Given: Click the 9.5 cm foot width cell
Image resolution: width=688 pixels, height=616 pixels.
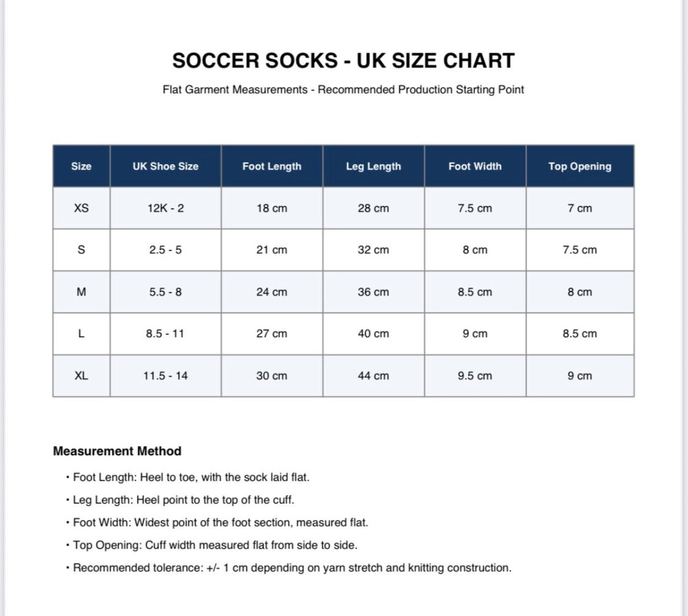Looking at the screenshot, I should [475, 376].
